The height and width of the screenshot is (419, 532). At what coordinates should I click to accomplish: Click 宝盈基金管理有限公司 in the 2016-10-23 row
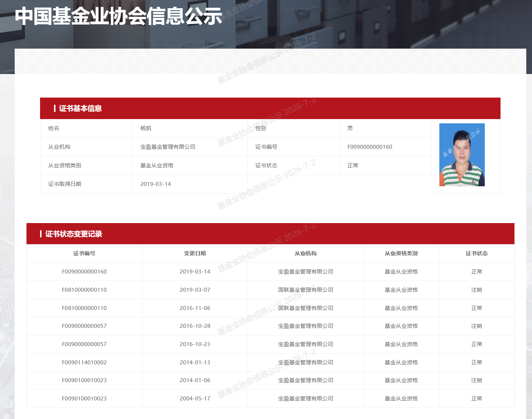click(306, 344)
